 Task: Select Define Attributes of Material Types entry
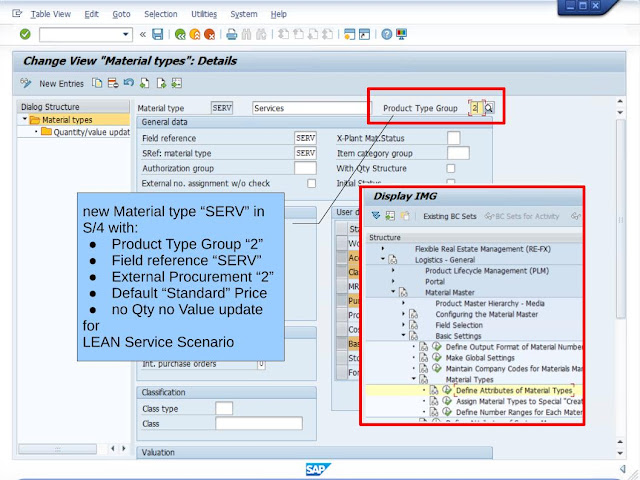click(514, 391)
